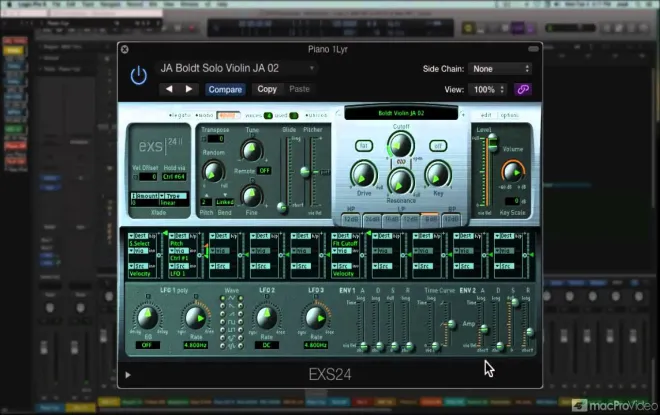Image resolution: width=660 pixels, height=415 pixels.
Task: Click the Level slider handle
Action: (x=492, y=143)
